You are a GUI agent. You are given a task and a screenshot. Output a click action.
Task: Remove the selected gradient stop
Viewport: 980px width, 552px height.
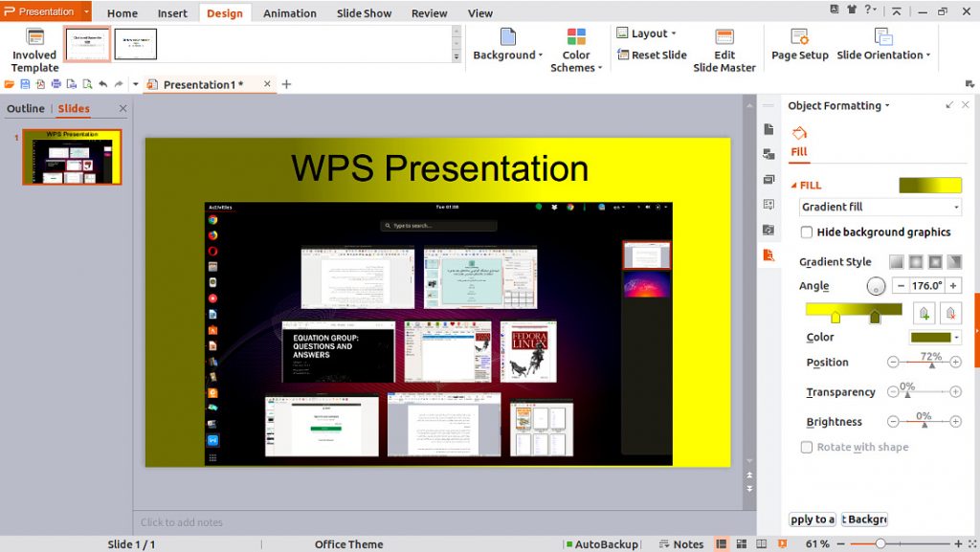(950, 313)
